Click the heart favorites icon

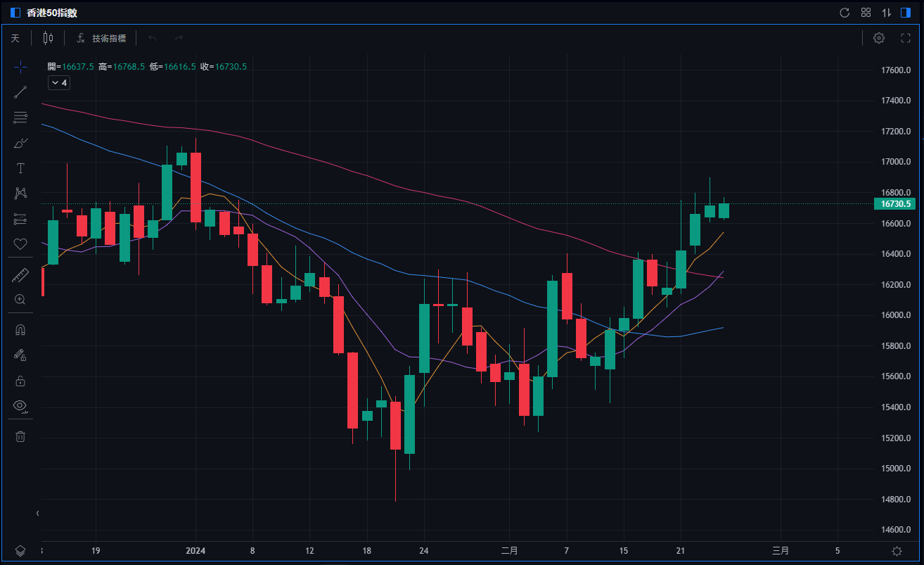pos(20,244)
